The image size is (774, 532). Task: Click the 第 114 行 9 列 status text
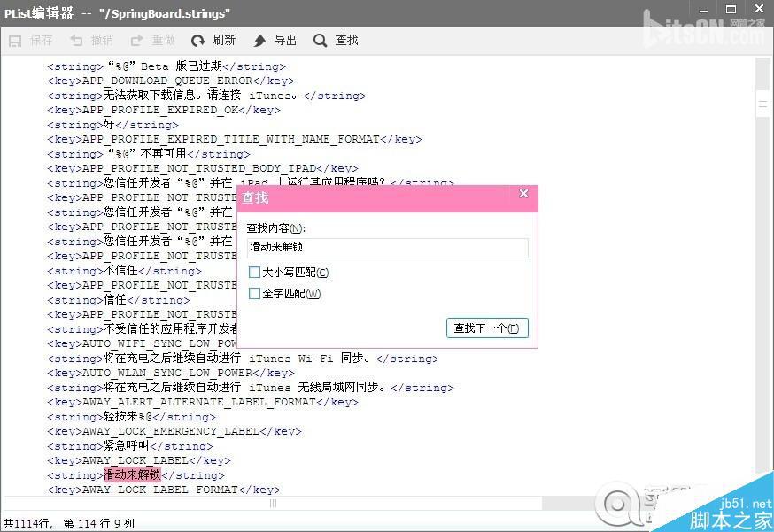[x=98, y=523]
